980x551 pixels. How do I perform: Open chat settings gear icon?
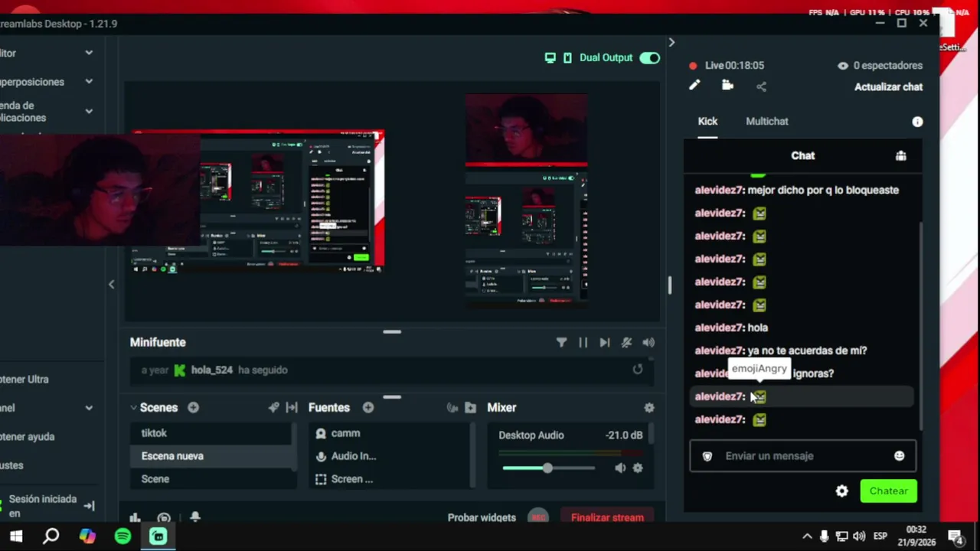pos(841,491)
